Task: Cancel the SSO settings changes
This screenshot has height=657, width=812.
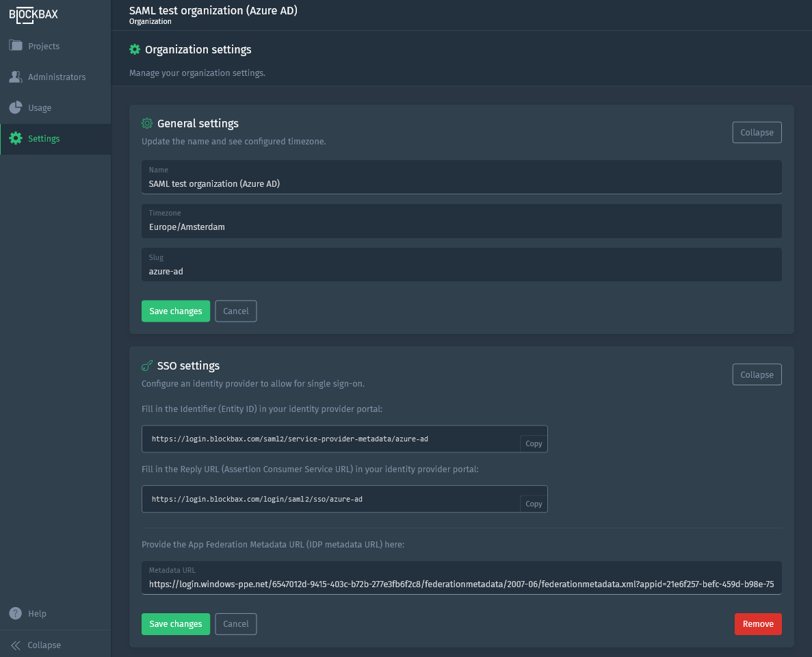Action: tap(236, 623)
